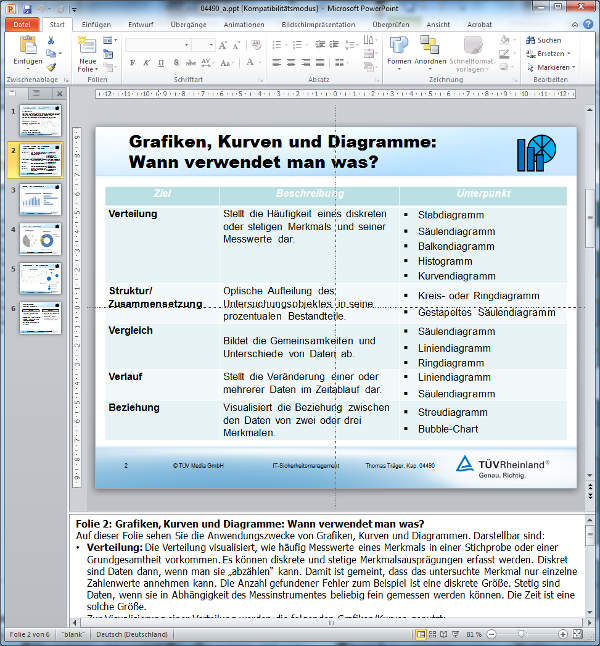Click the zoom slider handle
The width and height of the screenshot is (600, 646).
pos(521,635)
